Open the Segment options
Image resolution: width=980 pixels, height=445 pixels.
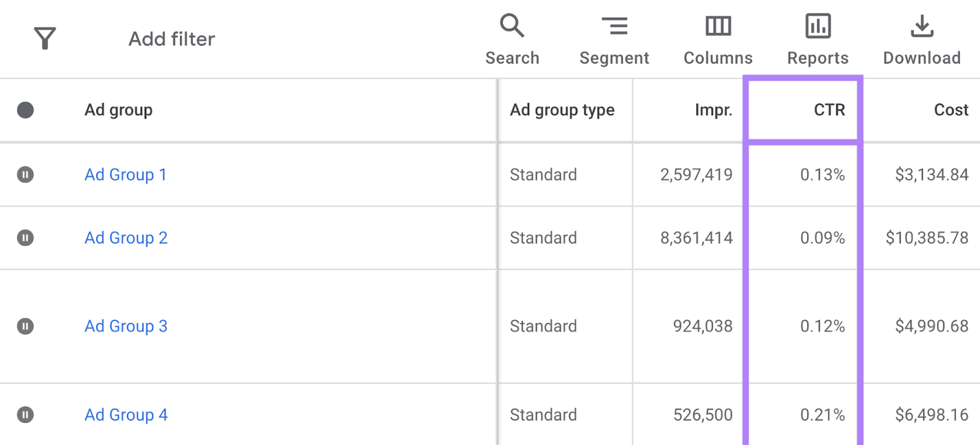pos(614,39)
